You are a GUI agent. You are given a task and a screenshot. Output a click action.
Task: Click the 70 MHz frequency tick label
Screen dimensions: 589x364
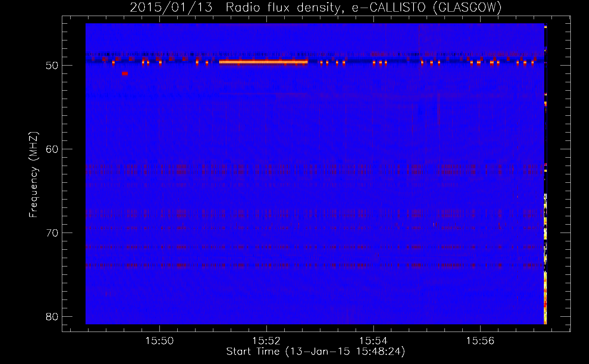(52, 233)
